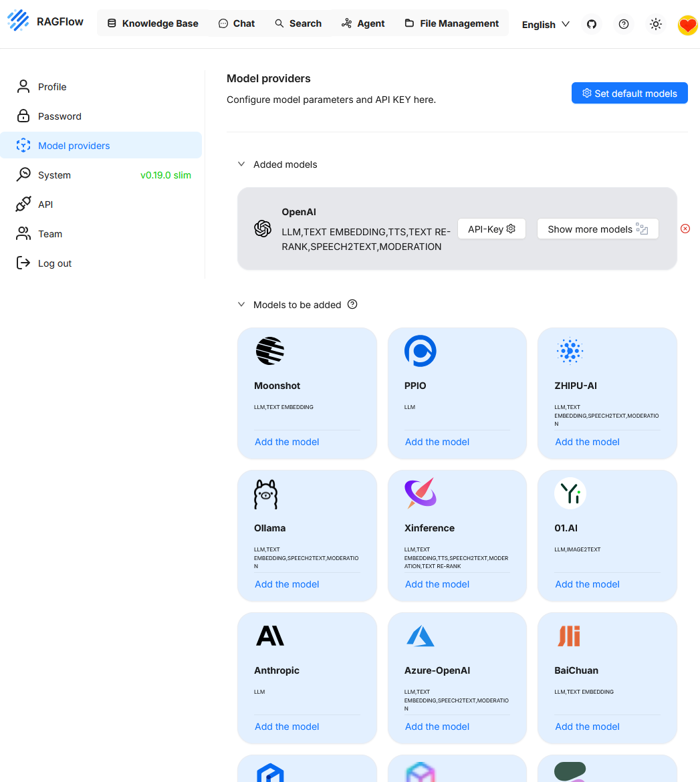This screenshot has width=700, height=782.
Task: Collapse the Models to be added section
Action: 241,305
